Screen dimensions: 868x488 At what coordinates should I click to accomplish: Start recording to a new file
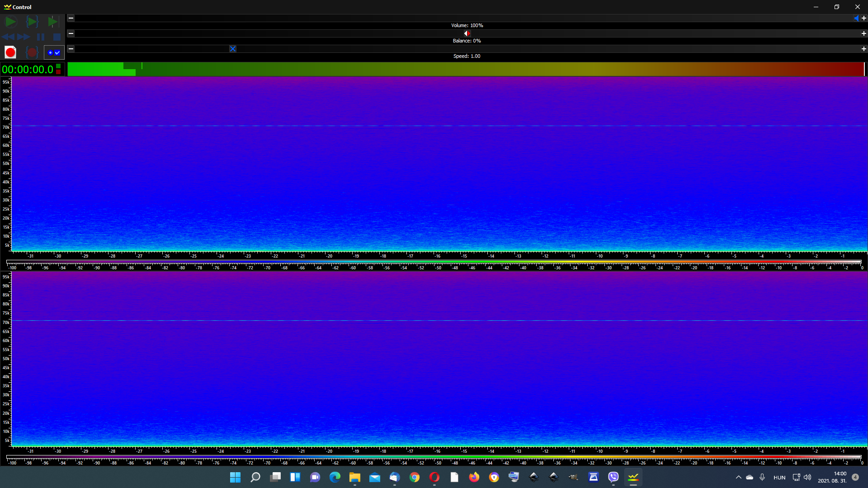(x=10, y=52)
